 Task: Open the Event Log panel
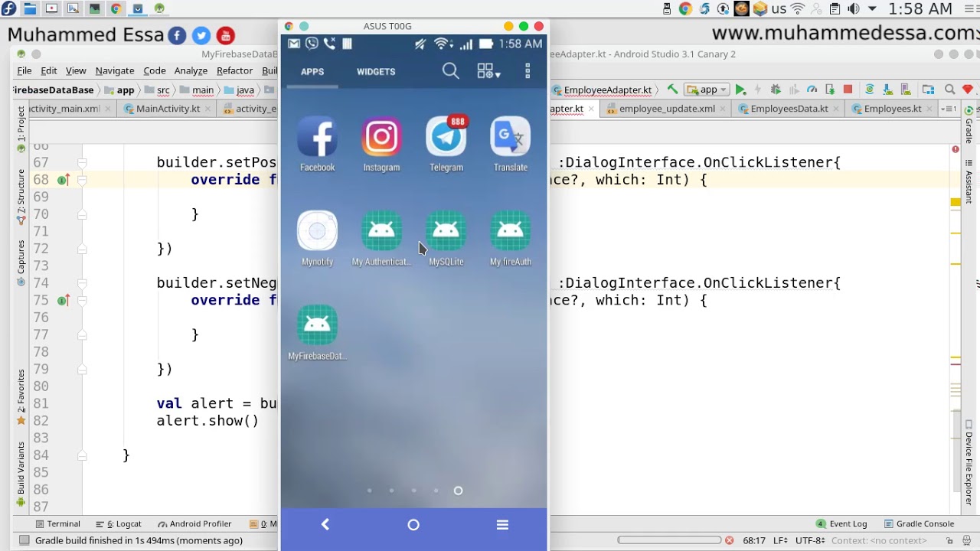point(841,524)
